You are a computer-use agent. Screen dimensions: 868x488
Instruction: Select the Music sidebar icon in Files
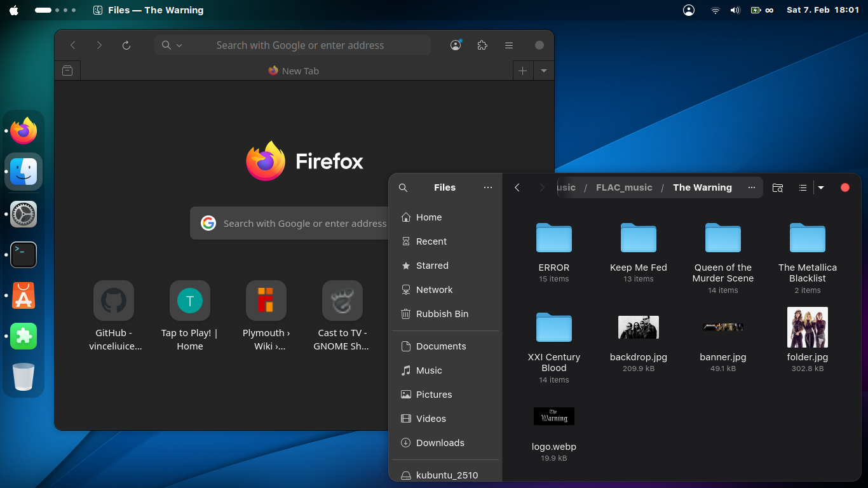406,370
